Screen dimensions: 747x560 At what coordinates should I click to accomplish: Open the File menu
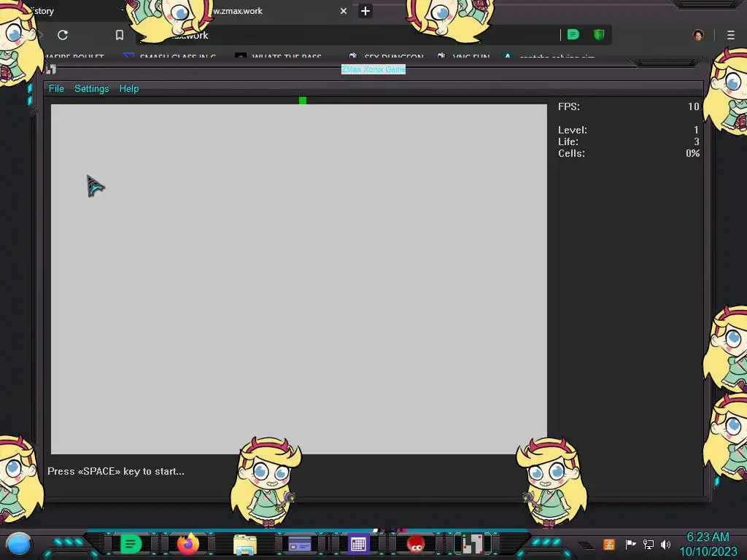pyautogui.click(x=56, y=88)
